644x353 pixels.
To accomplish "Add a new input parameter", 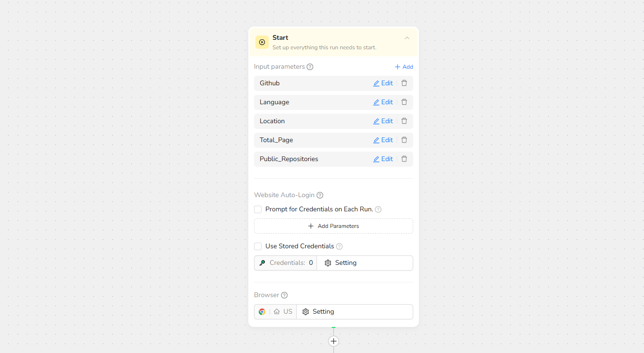I will click(404, 67).
